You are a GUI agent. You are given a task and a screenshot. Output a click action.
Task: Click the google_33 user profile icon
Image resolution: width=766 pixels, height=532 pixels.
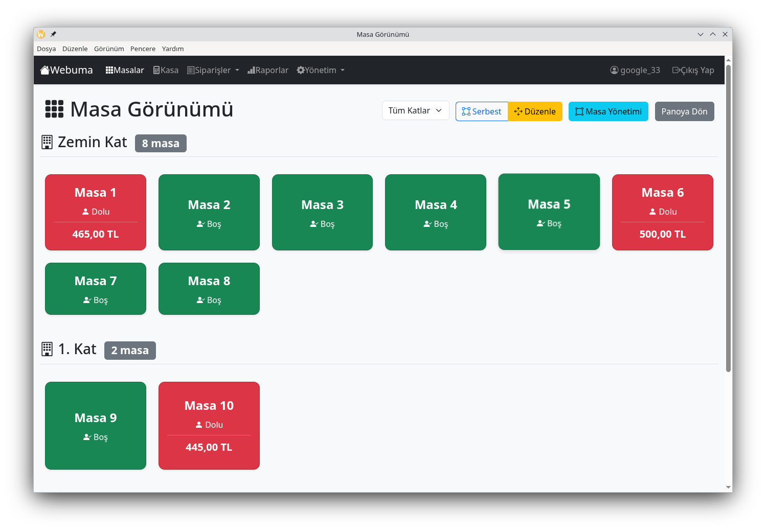click(614, 70)
